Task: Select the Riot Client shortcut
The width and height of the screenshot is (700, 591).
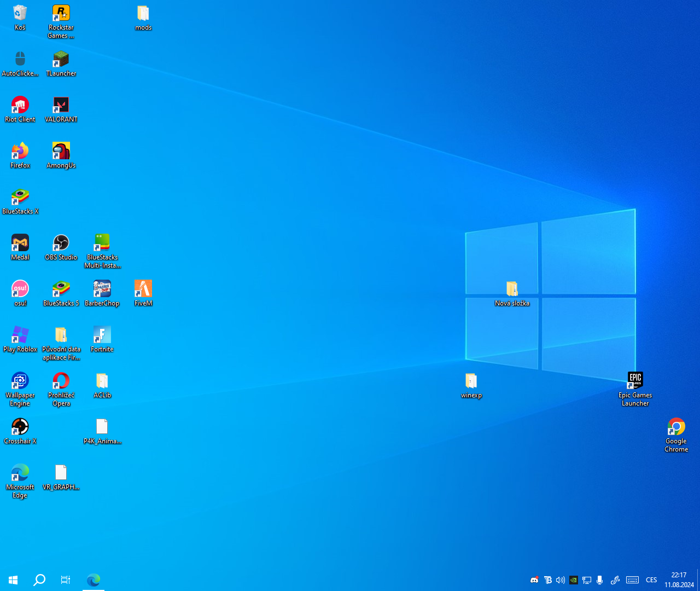Action: point(20,109)
